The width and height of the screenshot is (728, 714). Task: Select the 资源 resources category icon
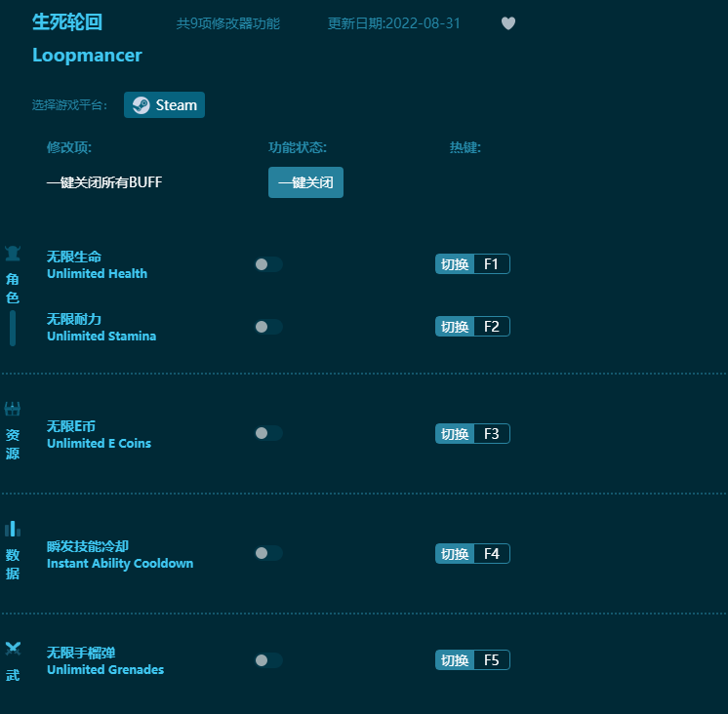pyautogui.click(x=13, y=409)
